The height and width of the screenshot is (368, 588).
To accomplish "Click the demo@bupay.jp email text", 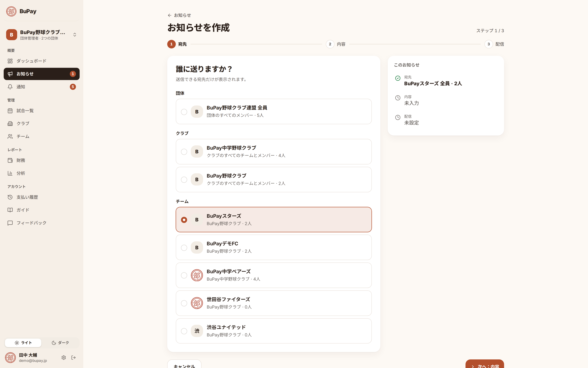I will tap(33, 361).
